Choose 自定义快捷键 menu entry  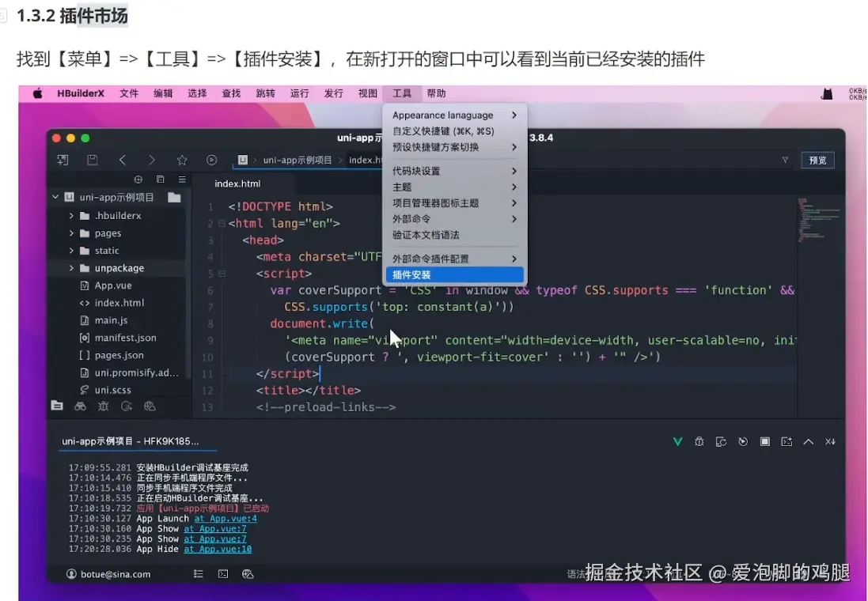454,131
